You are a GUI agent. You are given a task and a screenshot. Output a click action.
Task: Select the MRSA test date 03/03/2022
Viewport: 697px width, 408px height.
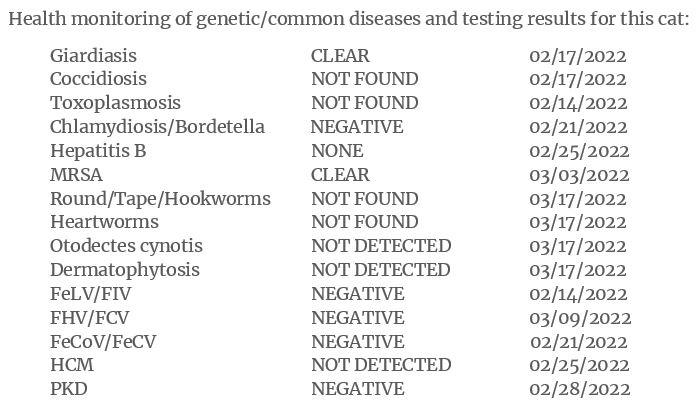(x=579, y=175)
